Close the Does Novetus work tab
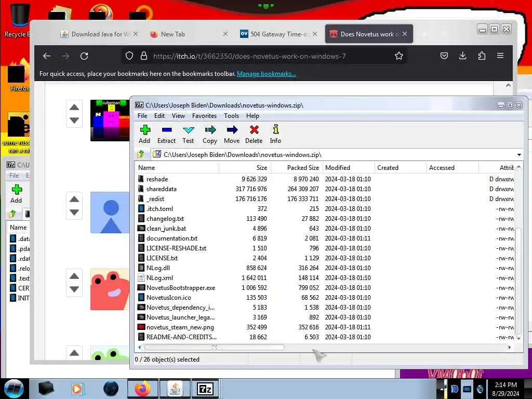The image size is (532, 399). [x=405, y=34]
